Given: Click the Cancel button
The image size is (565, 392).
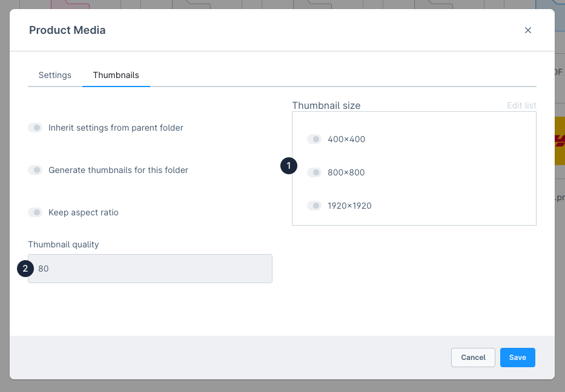Looking at the screenshot, I should click(x=473, y=358).
